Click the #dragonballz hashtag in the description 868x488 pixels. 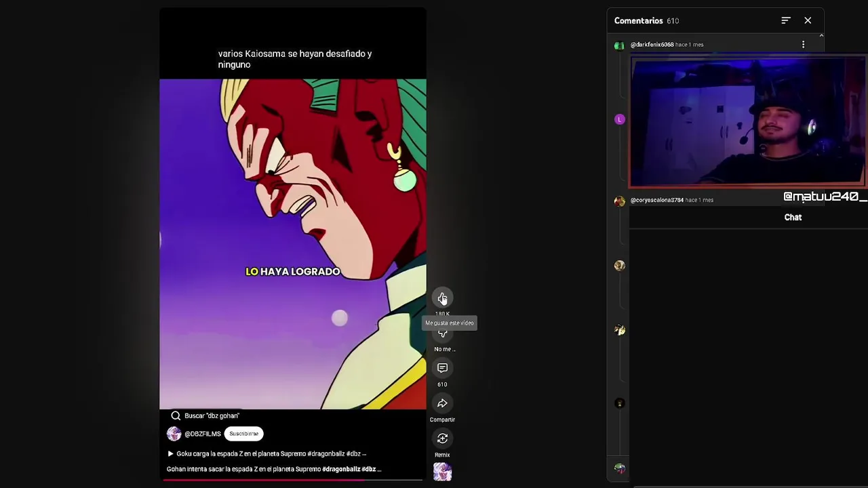[341, 469]
